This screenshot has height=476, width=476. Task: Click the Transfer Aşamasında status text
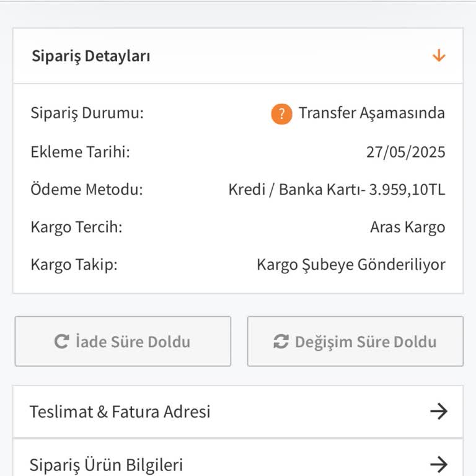click(x=371, y=113)
